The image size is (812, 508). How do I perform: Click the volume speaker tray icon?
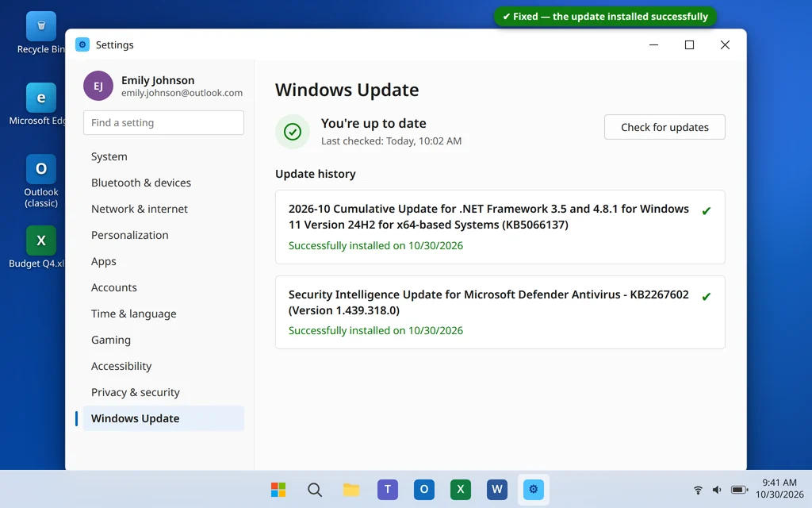click(x=717, y=490)
